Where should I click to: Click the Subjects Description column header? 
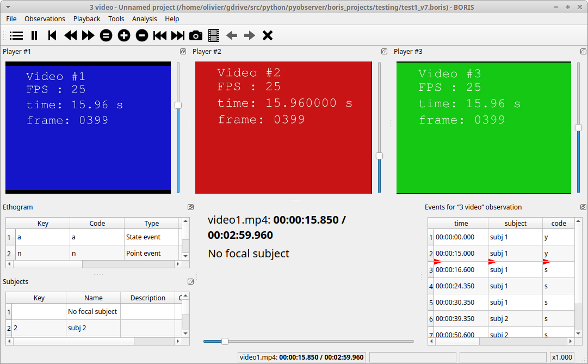(x=148, y=298)
